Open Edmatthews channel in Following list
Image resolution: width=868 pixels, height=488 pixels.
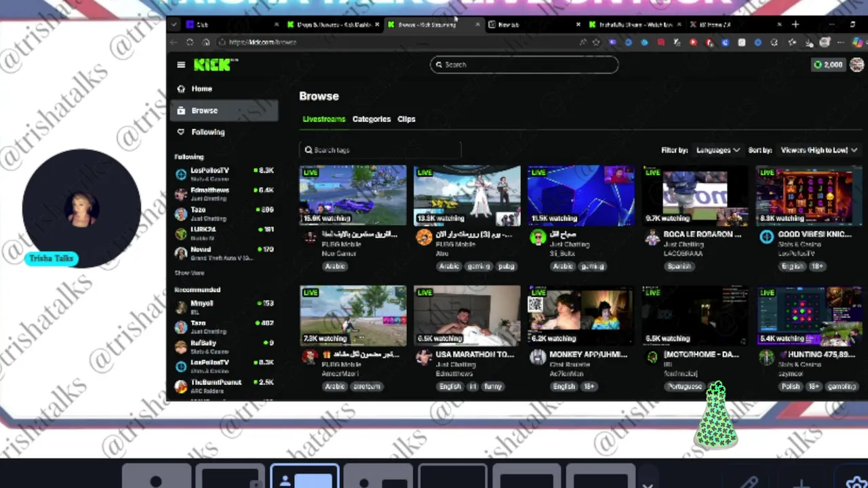[224, 195]
